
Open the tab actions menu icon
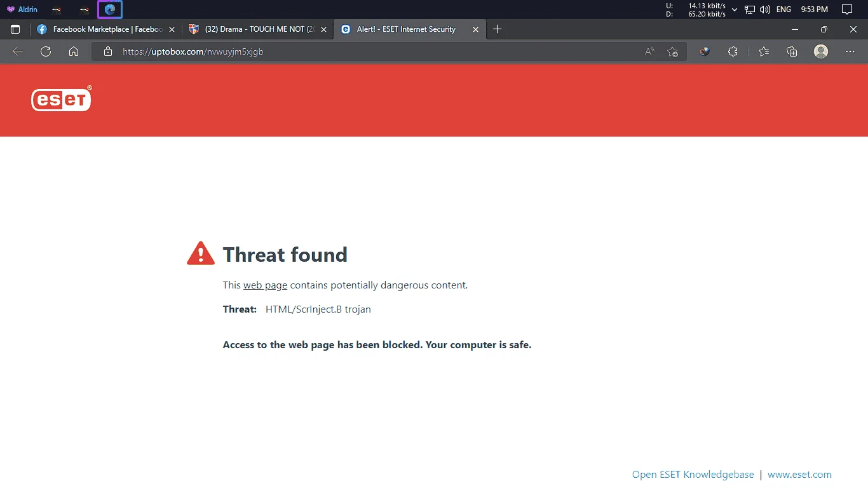[15, 29]
